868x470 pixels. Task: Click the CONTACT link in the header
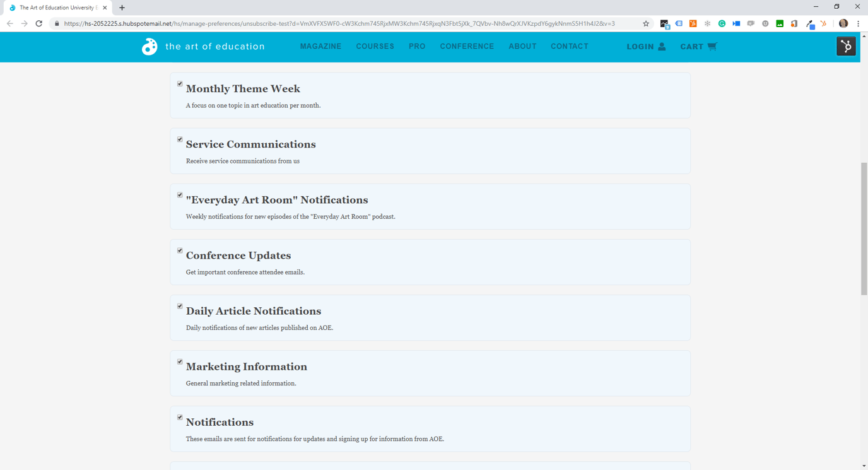(569, 46)
